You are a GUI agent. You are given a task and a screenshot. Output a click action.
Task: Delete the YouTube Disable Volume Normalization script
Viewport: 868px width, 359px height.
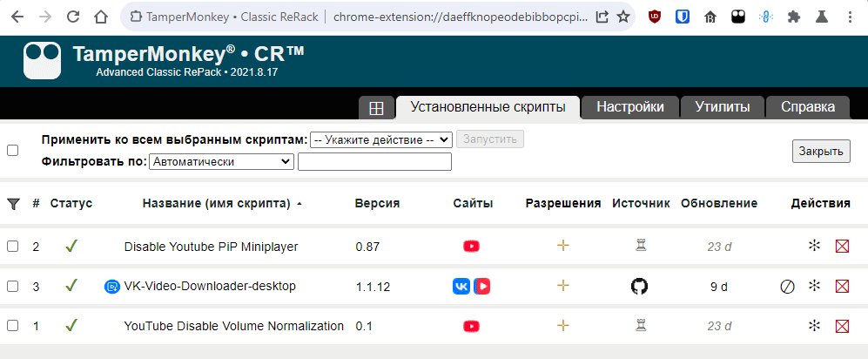[842, 326]
